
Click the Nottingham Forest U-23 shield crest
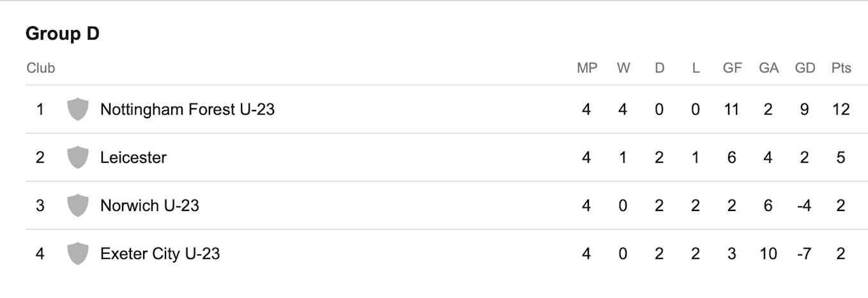point(77,109)
